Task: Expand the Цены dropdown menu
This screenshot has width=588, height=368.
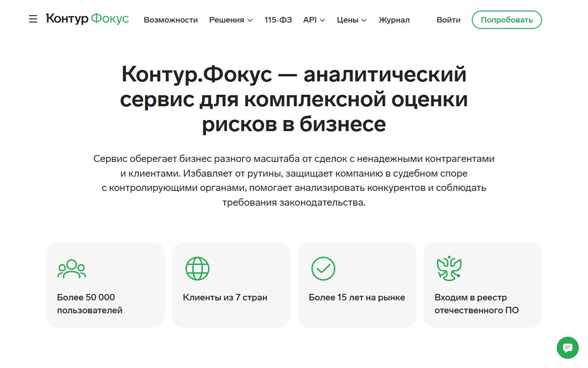Action: 352,20
